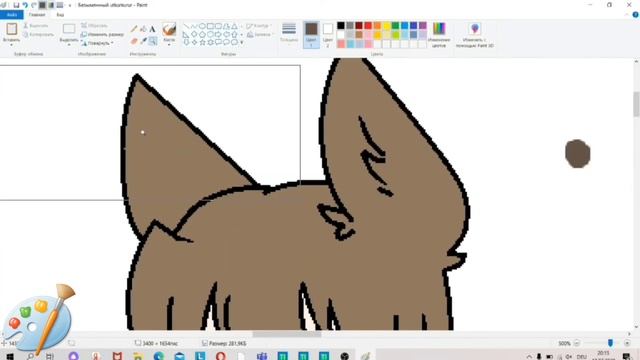Choose the Rectangle shape
The height and width of the screenshot is (360, 640).
pos(210,26)
